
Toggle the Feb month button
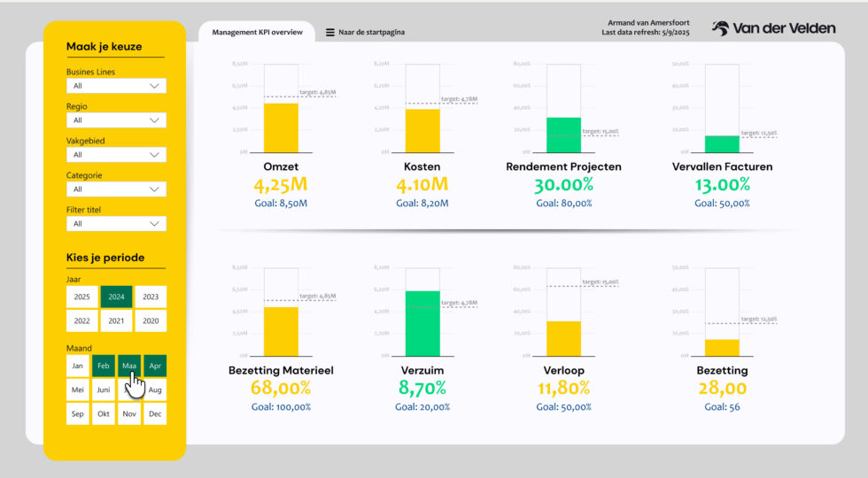(x=104, y=366)
